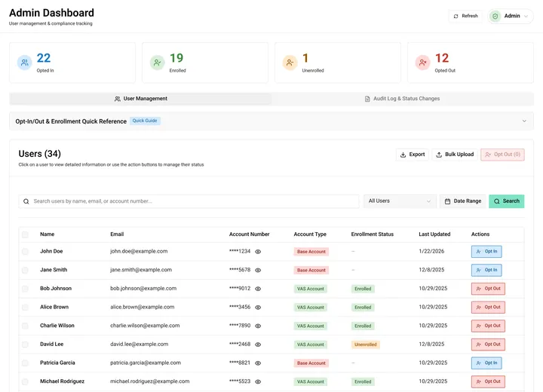
Task: Reveal Jane Smith's account number
Action: pyautogui.click(x=258, y=270)
